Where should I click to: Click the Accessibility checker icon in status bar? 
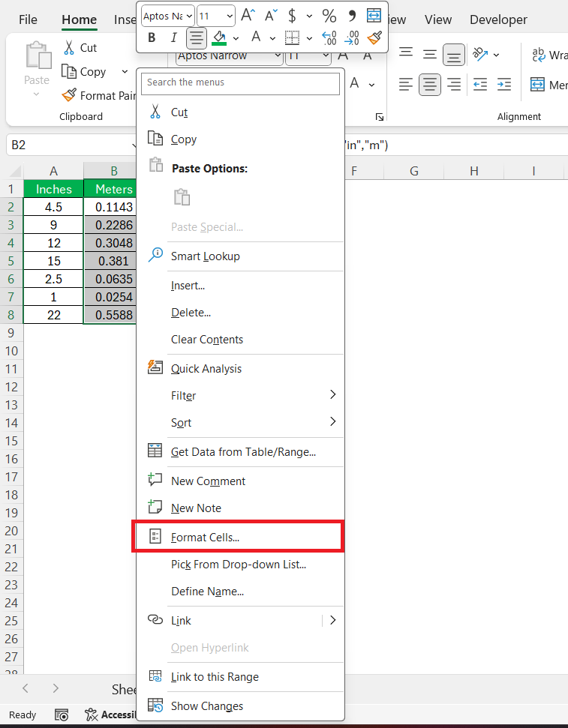91,715
